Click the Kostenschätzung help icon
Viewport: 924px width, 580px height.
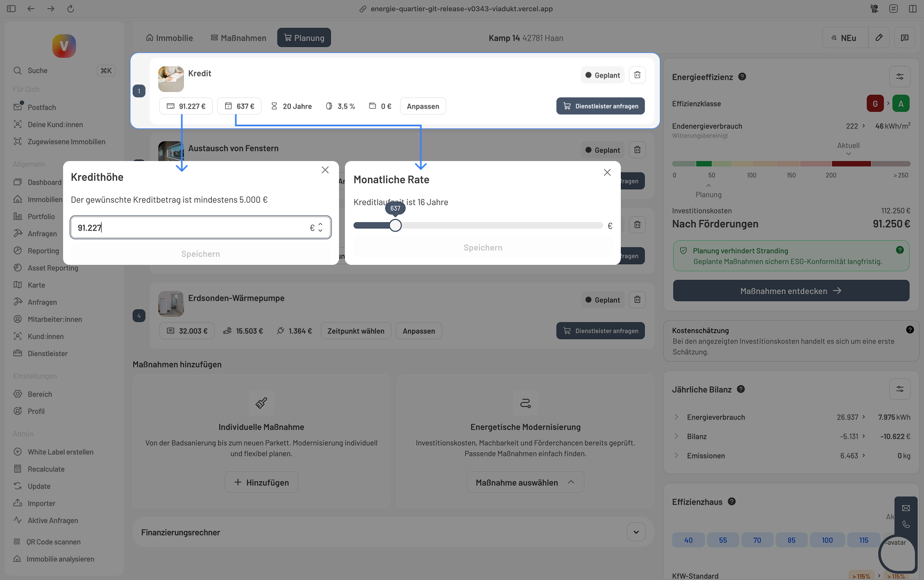[910, 330]
